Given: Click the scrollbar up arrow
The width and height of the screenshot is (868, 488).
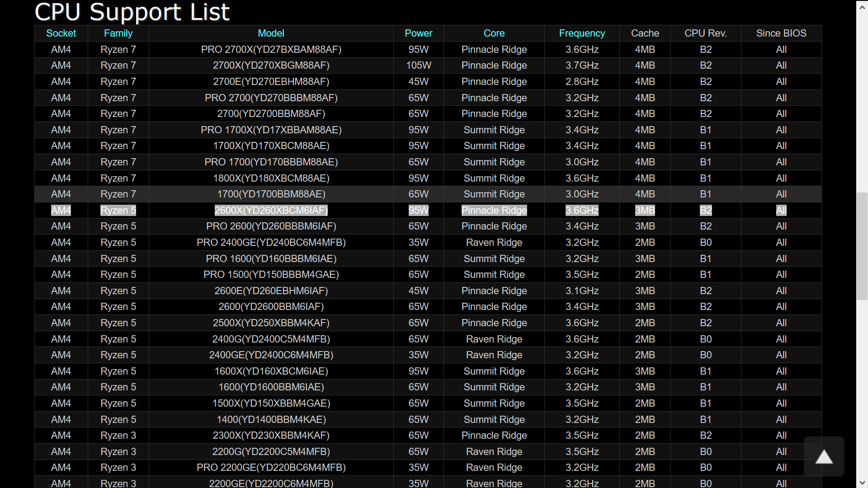Looking at the screenshot, I should pyautogui.click(x=862, y=8).
